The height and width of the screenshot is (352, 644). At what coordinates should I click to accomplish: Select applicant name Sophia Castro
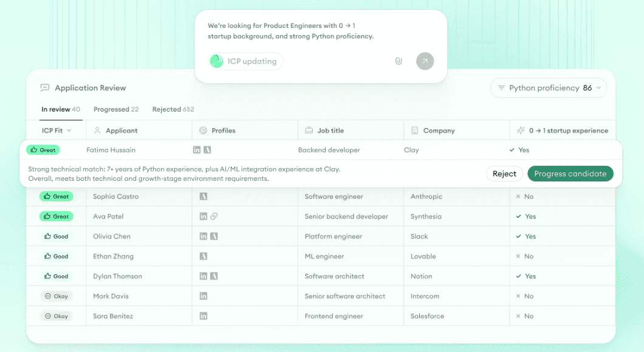point(116,197)
